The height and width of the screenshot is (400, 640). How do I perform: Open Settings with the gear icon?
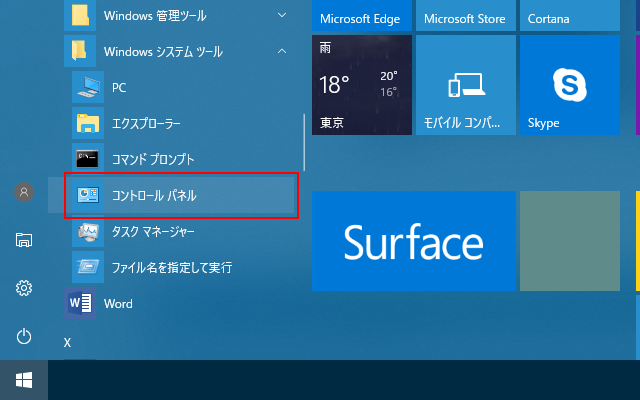tap(24, 288)
